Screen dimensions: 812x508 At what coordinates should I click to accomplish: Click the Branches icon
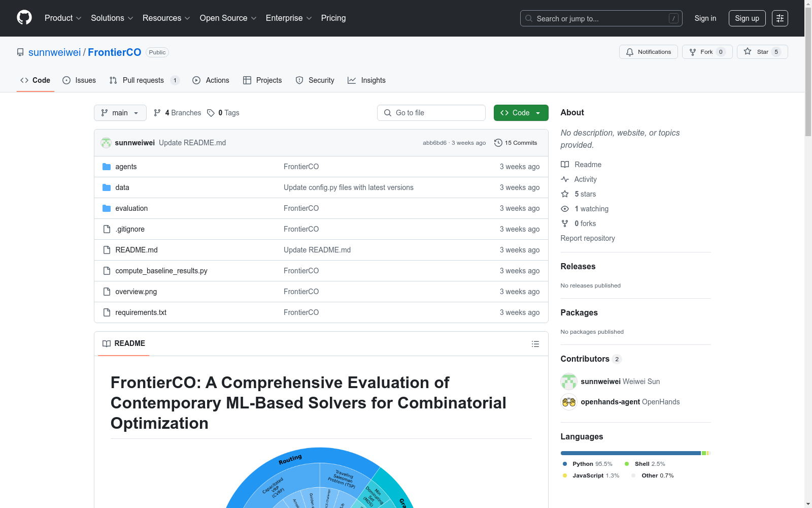(157, 113)
